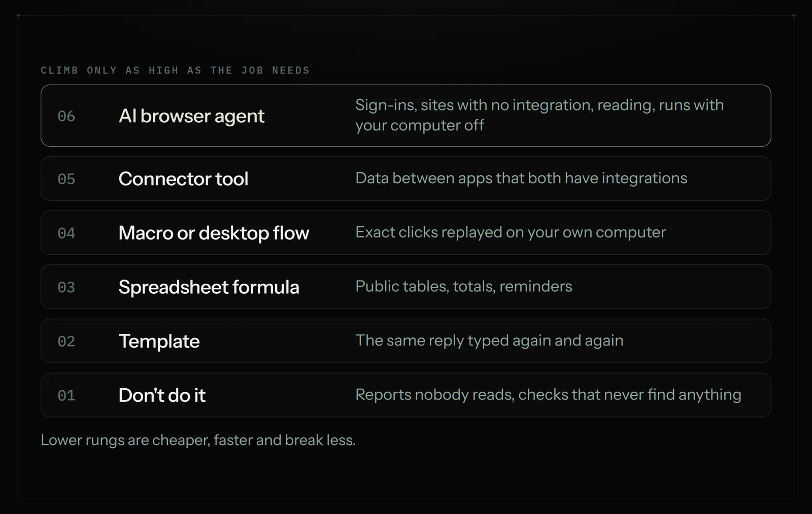Select the 'Spreadsheet formula' title
The width and height of the screenshot is (812, 514).
[x=209, y=287]
